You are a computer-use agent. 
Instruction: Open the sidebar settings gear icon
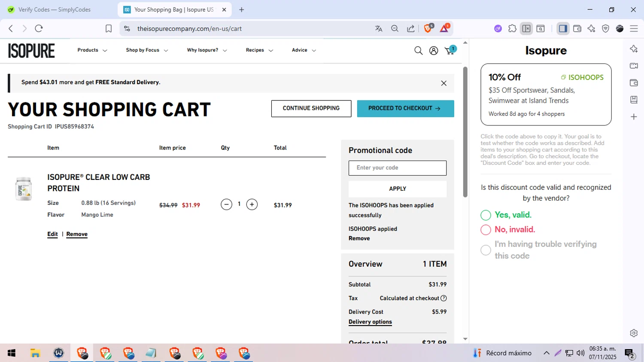click(x=634, y=333)
